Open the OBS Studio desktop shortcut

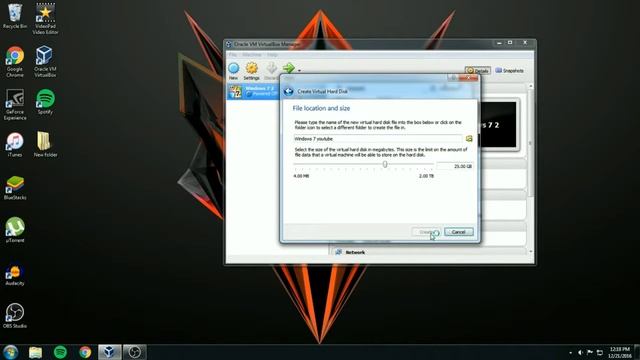click(x=15, y=316)
